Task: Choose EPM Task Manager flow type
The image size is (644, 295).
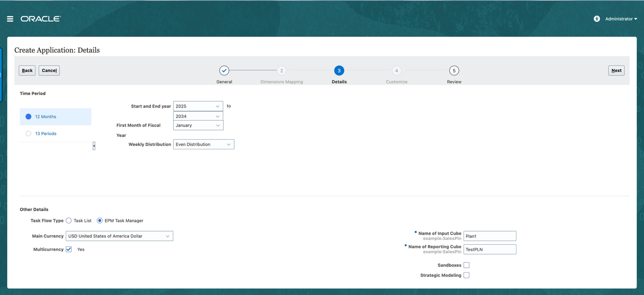Action: coord(100,221)
